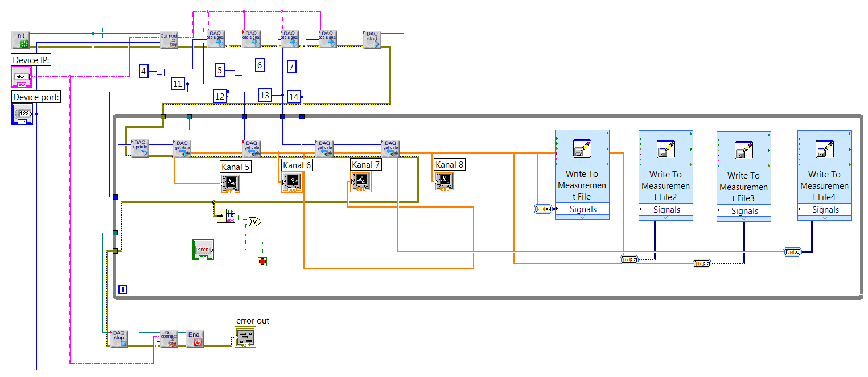Click the Kanal 5 waveform chart terminal

[x=231, y=184]
